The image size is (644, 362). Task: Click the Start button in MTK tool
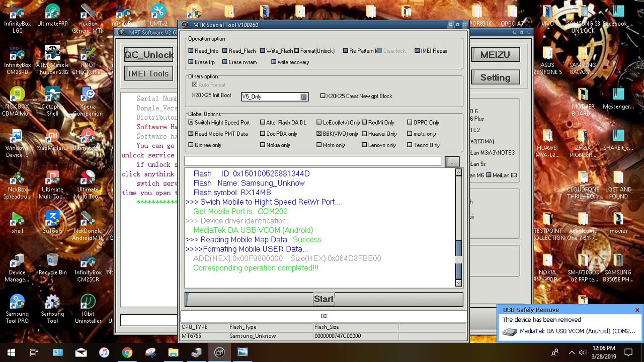[x=324, y=299]
